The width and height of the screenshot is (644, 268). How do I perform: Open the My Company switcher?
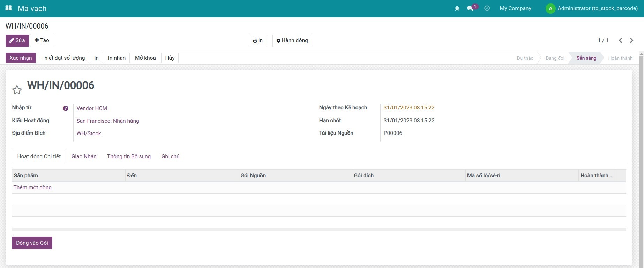pos(515,8)
